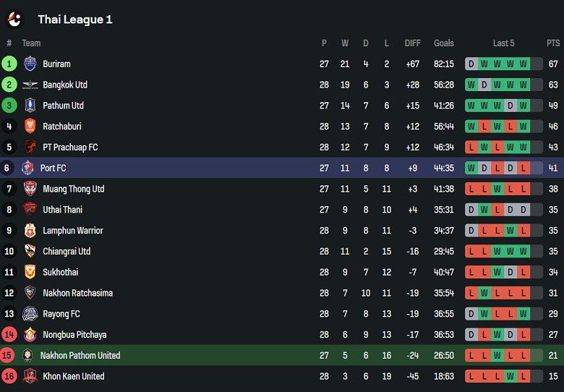Click the league logo beside Thai League 1

pos(14,20)
